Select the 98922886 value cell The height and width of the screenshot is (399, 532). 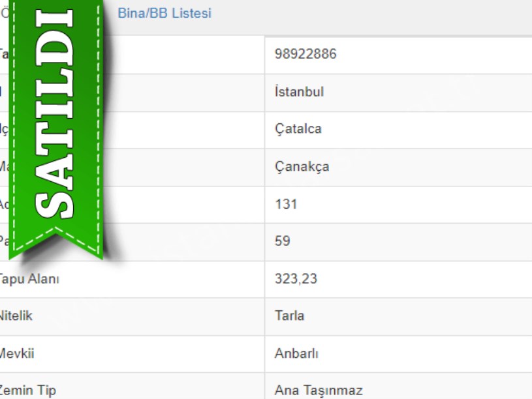(x=305, y=54)
